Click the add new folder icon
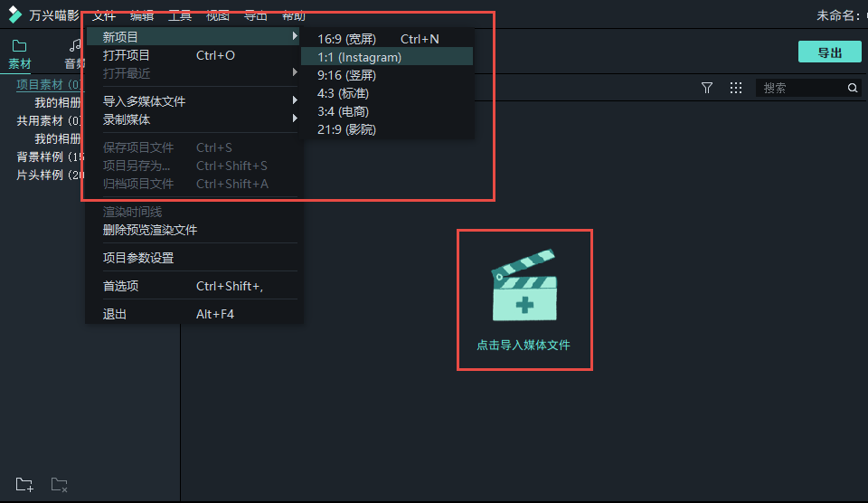868x503 pixels. 24,485
